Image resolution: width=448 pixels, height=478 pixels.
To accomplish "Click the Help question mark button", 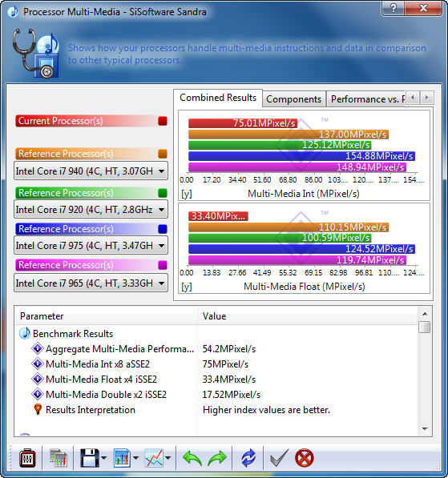I will (x=393, y=8).
